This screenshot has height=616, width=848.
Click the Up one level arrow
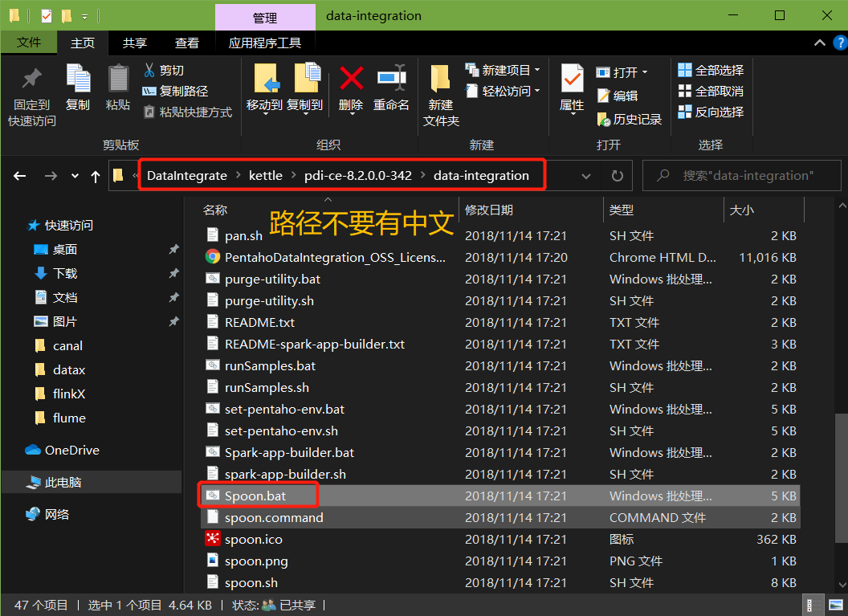pos(96,176)
